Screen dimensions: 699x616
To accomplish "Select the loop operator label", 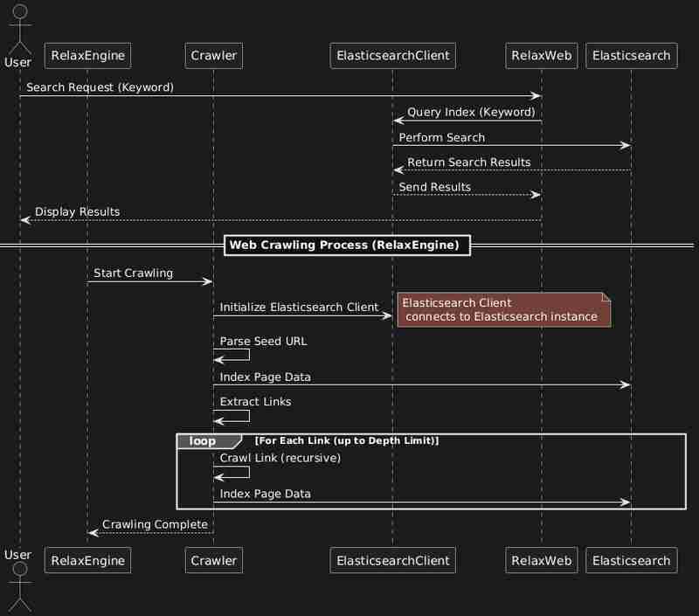I will point(203,440).
